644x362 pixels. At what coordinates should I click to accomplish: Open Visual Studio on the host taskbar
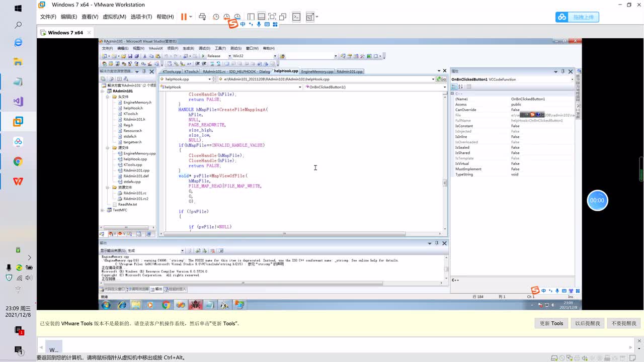18,101
